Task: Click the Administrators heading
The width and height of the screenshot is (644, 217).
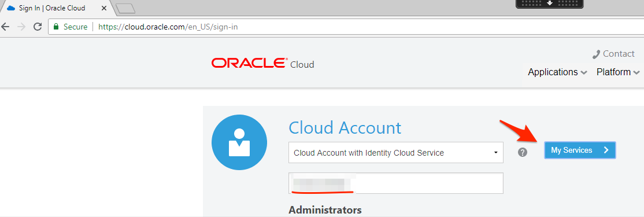Action: click(325, 210)
